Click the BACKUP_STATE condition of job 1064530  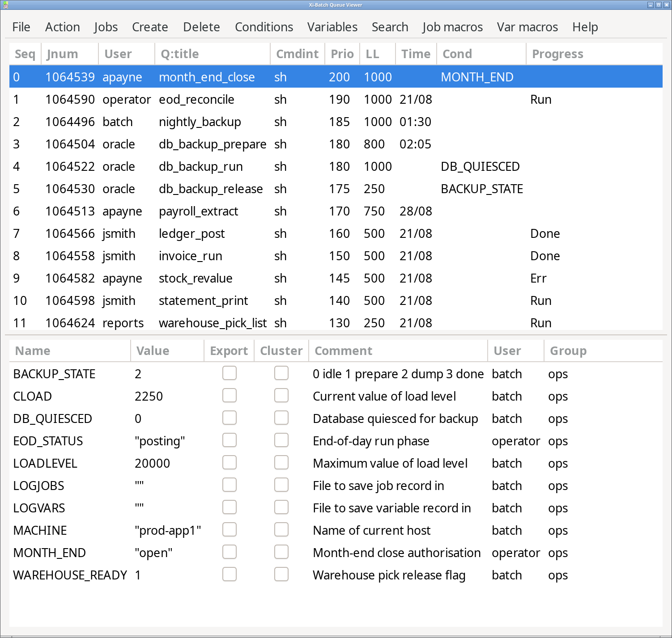(482, 189)
